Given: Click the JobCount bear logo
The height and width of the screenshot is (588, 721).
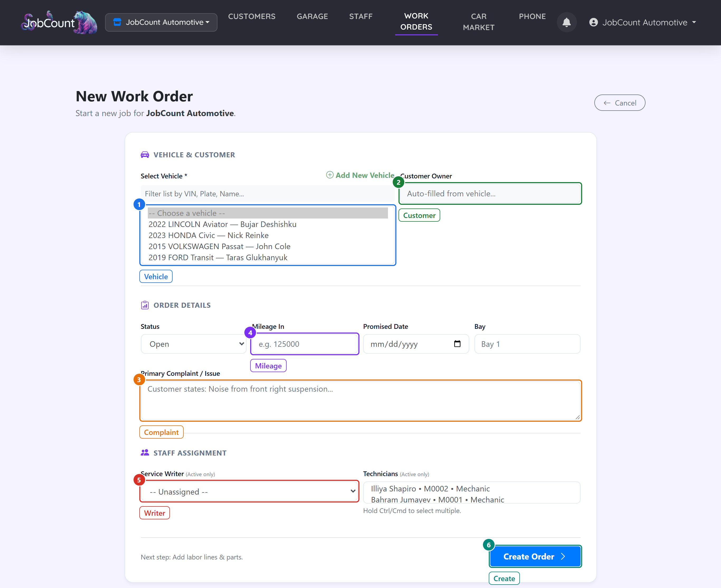Looking at the screenshot, I should pyautogui.click(x=59, y=22).
